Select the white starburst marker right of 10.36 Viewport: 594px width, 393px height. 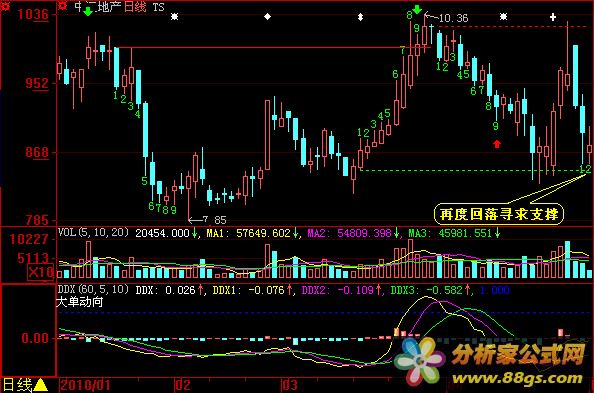(503, 17)
